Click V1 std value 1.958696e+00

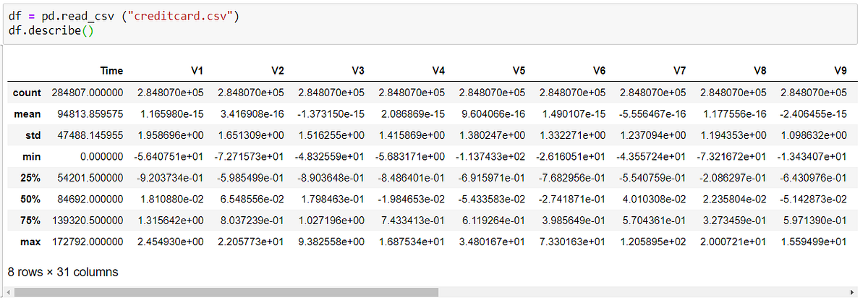tap(171, 135)
